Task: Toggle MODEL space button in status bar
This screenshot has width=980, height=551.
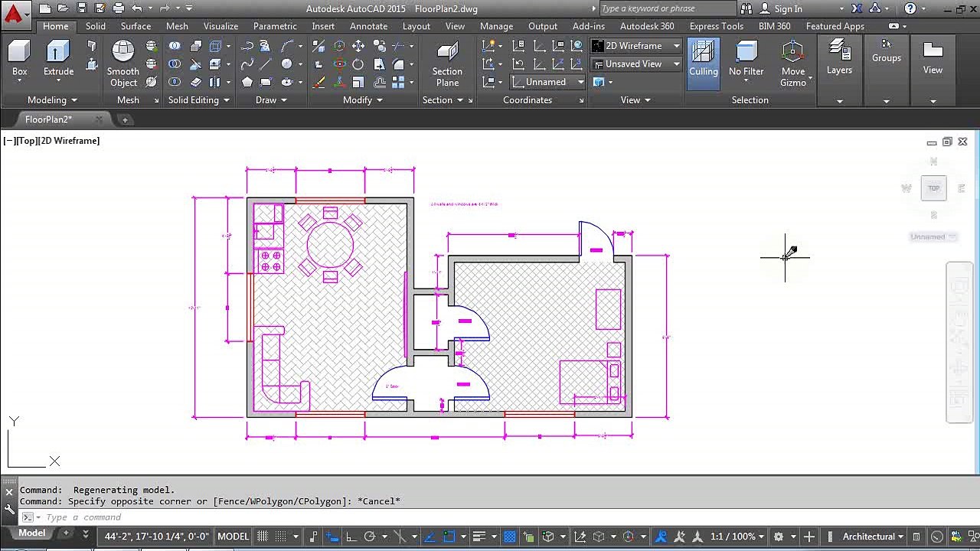Action: pos(234,536)
